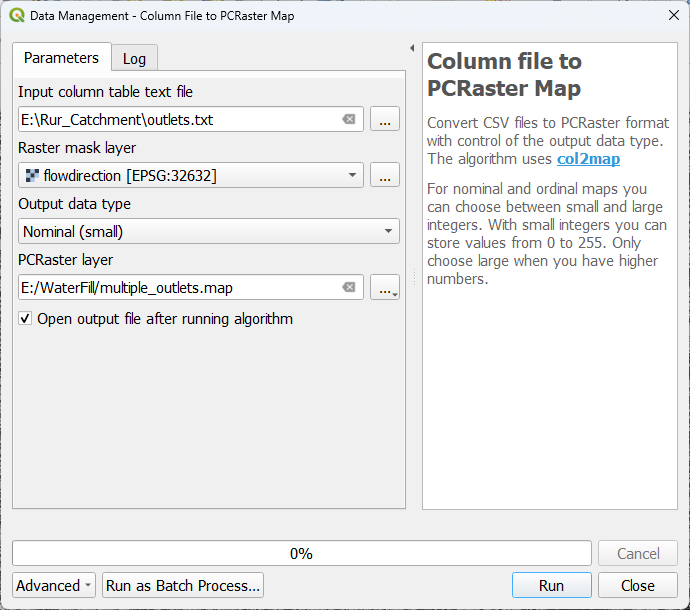
Task: Open raster mask layer browse options
Action: coord(385,176)
